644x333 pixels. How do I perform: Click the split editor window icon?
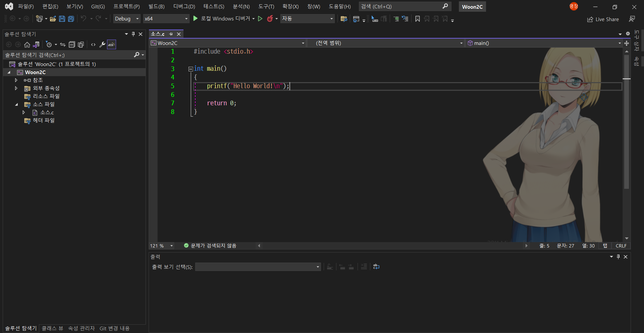626,43
